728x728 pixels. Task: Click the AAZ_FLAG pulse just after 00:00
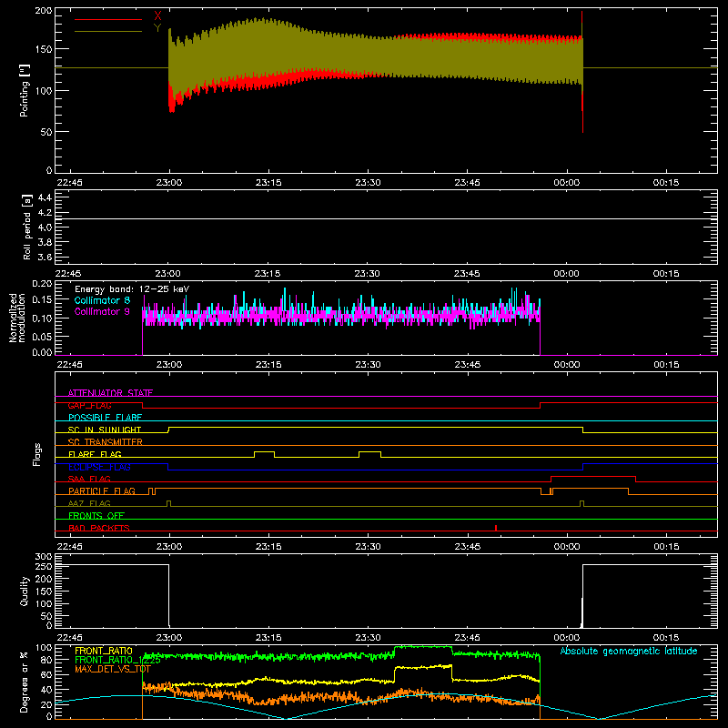tap(581, 503)
